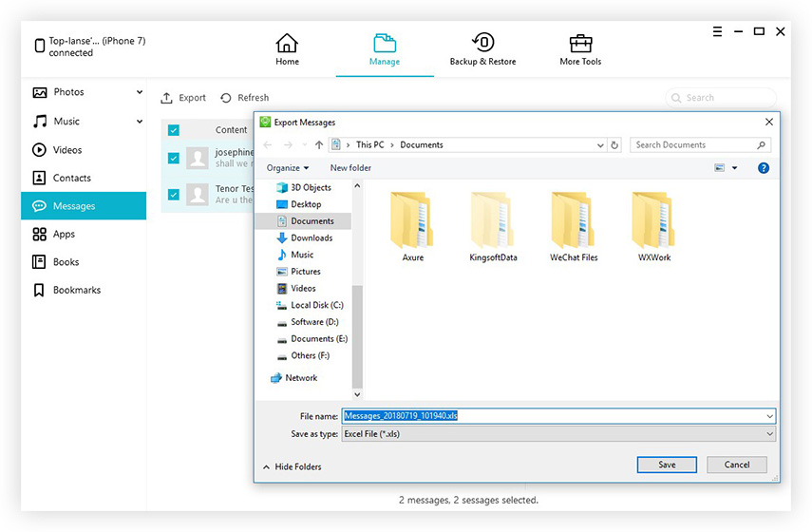Image resolution: width=812 pixels, height=532 pixels.
Task: Click the blue help question mark icon
Action: [764, 168]
